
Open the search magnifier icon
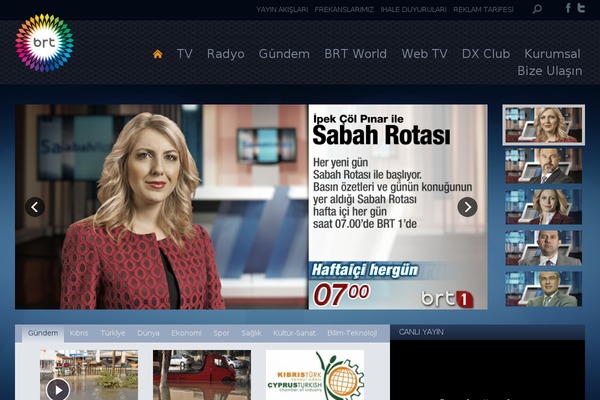click(537, 9)
